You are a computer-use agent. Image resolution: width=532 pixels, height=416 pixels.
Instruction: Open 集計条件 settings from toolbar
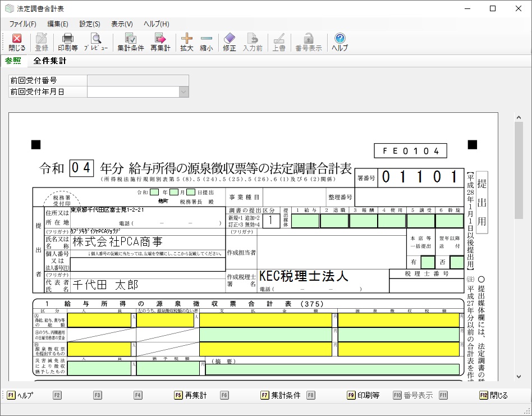pos(130,43)
